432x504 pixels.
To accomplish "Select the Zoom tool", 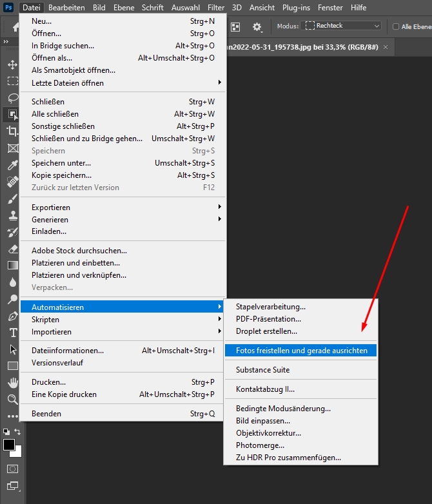I will tap(12, 400).
